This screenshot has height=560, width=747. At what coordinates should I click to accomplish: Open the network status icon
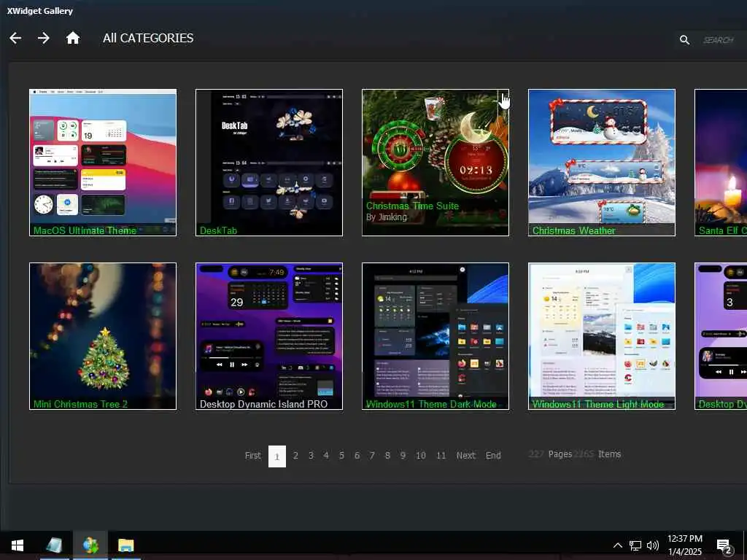[x=635, y=545]
